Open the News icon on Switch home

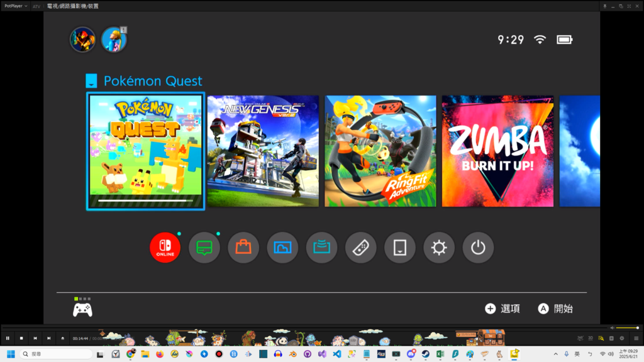pyautogui.click(x=204, y=248)
